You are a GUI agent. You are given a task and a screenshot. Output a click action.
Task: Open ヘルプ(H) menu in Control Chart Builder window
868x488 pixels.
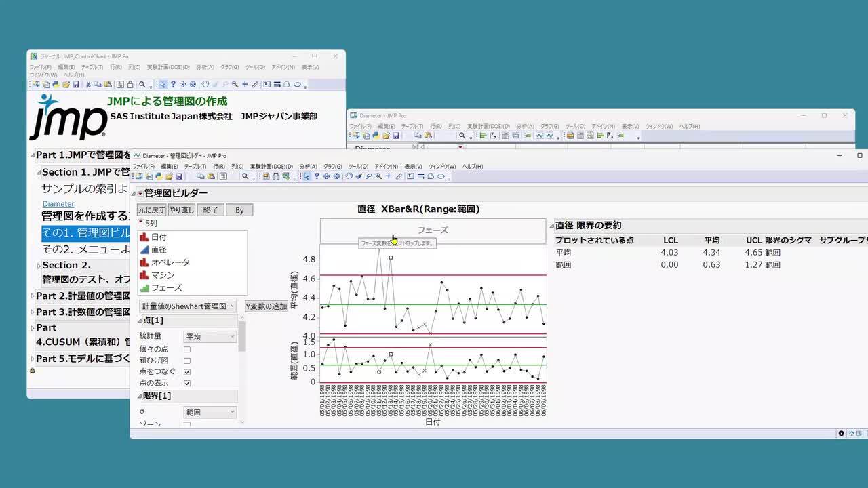473,166
